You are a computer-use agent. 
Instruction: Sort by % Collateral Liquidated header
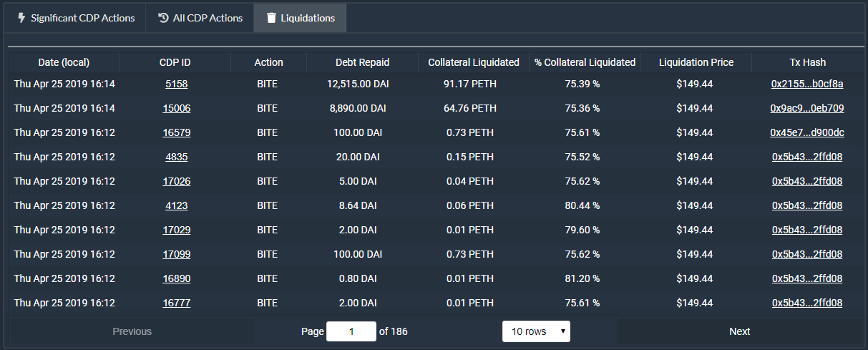point(585,62)
